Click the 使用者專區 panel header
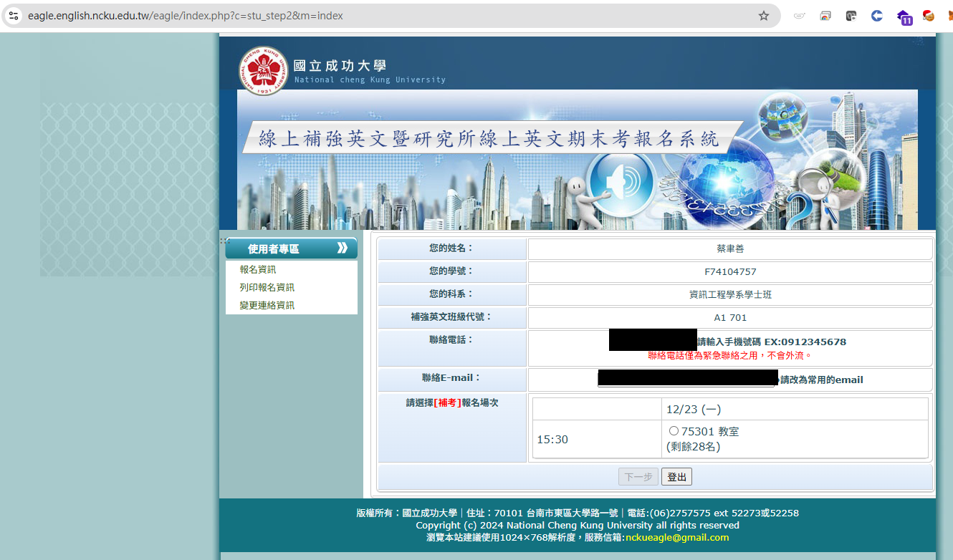This screenshot has width=953, height=560. coord(291,248)
